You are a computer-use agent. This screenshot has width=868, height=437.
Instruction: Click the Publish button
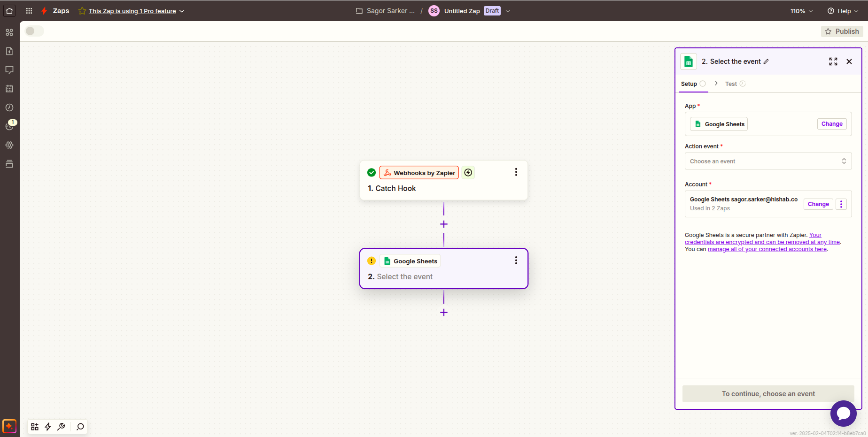(x=842, y=31)
